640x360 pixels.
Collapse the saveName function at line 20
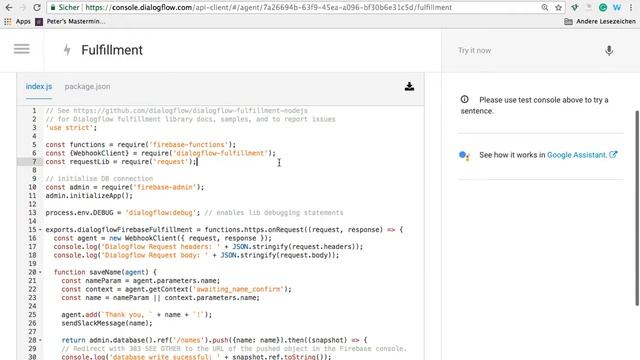pos(40,272)
